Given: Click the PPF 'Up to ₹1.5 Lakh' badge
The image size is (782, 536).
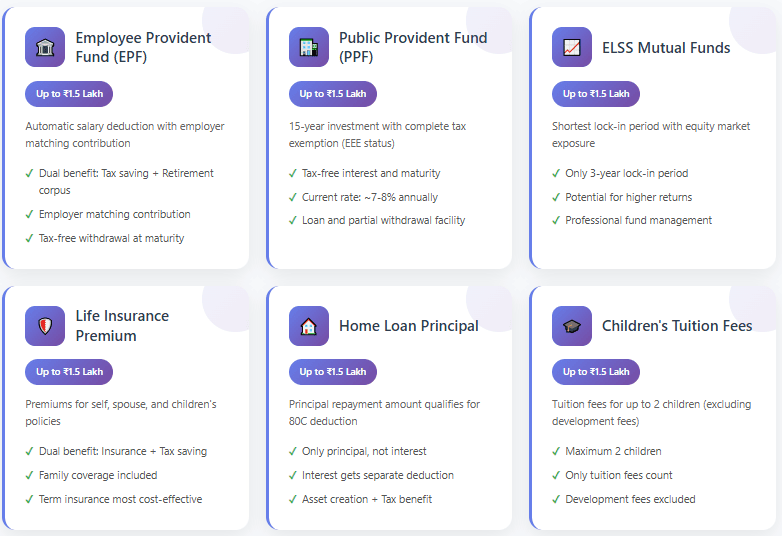Looking at the screenshot, I should pyautogui.click(x=333, y=94).
